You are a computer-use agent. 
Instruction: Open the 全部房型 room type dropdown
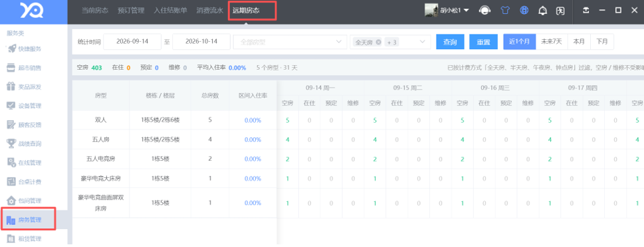pyautogui.click(x=290, y=42)
